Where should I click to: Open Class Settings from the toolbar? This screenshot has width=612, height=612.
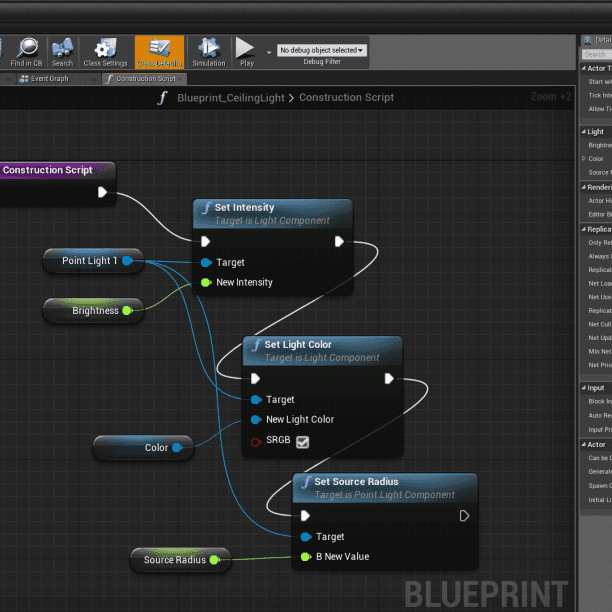tap(105, 52)
